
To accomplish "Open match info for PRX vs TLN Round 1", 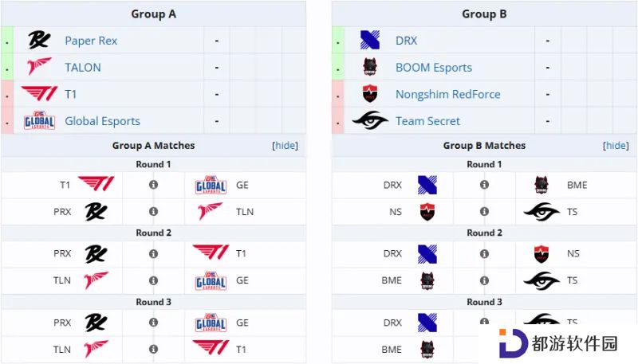I will pyautogui.click(x=153, y=212).
